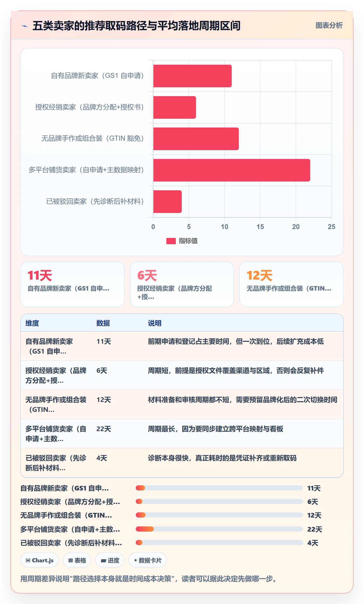Click the note starting "材料准备和审核周期都不短"
This screenshot has height=604, width=364.
click(x=243, y=400)
